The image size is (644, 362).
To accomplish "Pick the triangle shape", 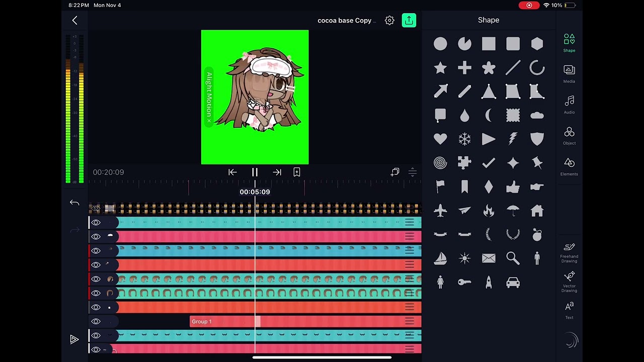I will pos(489,92).
